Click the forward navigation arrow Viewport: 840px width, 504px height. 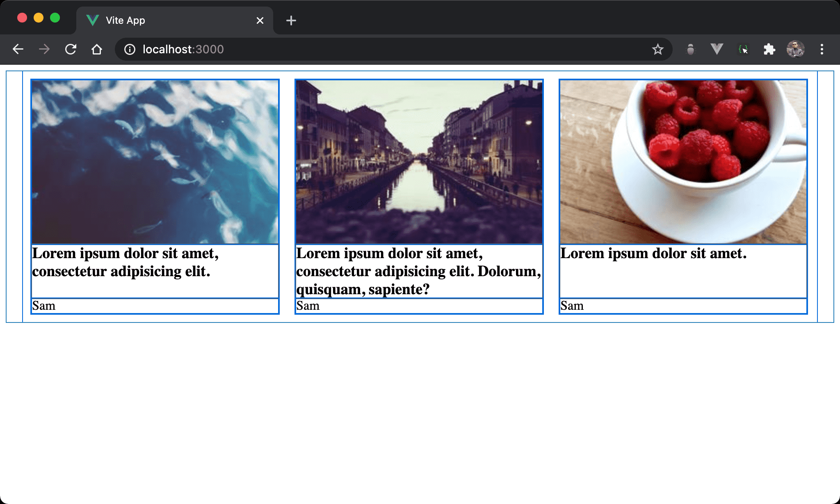click(x=44, y=50)
